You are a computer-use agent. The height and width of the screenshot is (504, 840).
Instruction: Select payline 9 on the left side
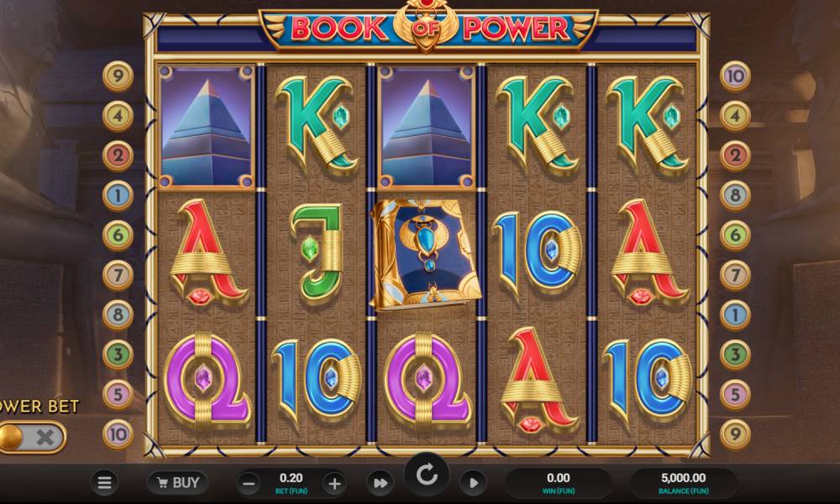[x=118, y=76]
